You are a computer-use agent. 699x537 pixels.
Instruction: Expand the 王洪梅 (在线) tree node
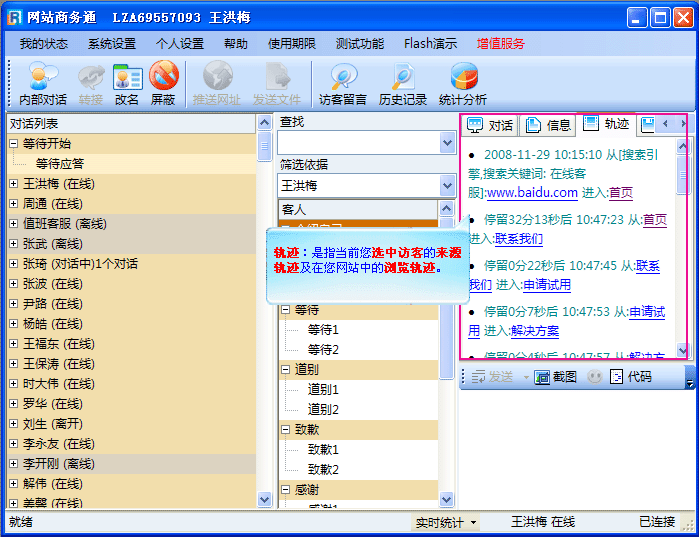pos(13,184)
